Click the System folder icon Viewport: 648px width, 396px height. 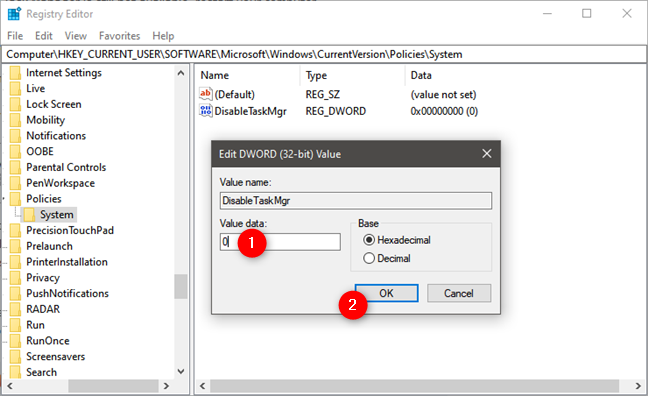[x=29, y=215]
